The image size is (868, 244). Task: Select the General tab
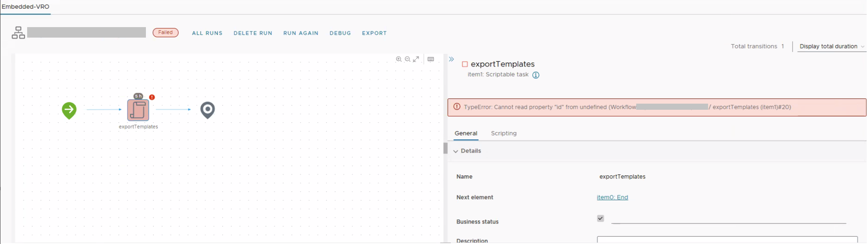(x=466, y=133)
